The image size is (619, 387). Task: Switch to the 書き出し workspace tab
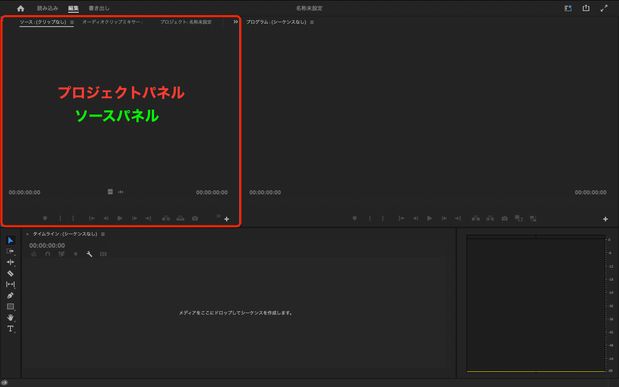[x=99, y=8]
